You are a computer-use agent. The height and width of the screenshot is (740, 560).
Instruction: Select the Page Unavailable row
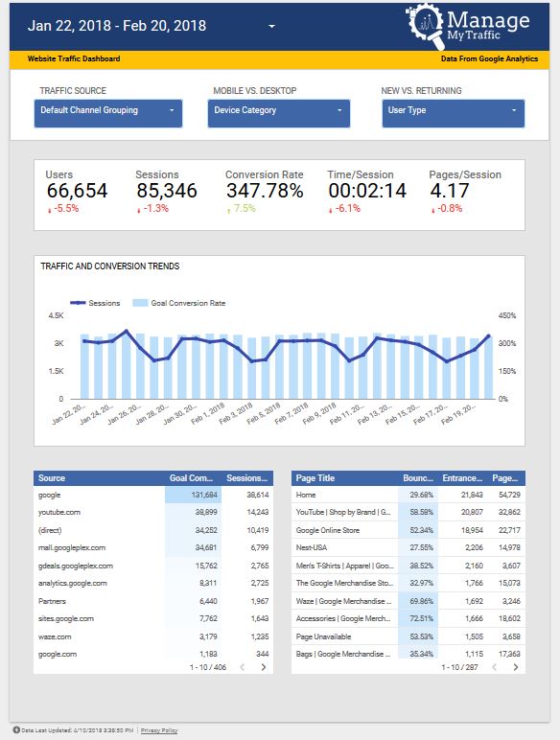click(x=408, y=636)
